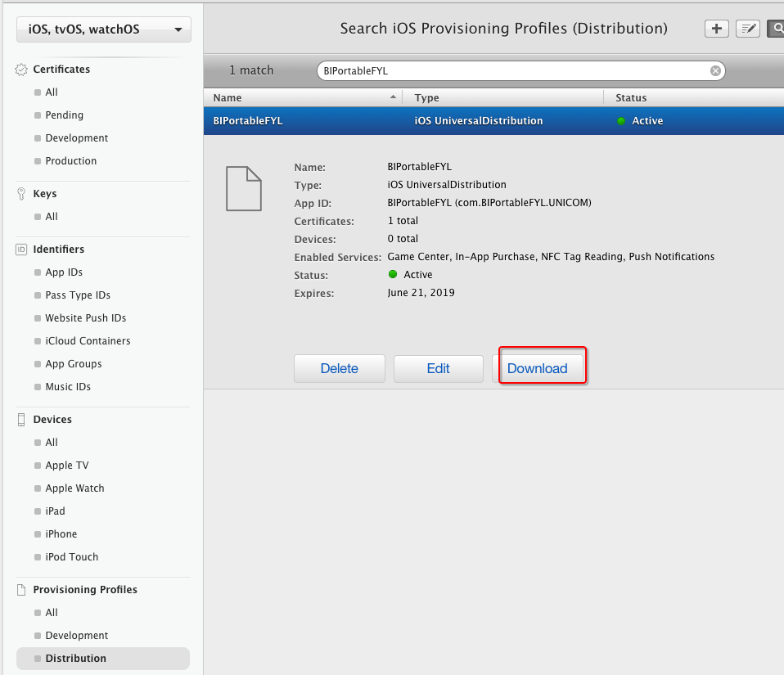Open App Groups
Image resolution: width=784 pixels, height=675 pixels.
pyautogui.click(x=73, y=364)
